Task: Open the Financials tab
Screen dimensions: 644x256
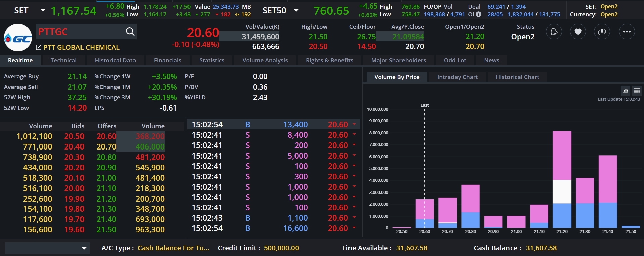Action: tap(168, 60)
